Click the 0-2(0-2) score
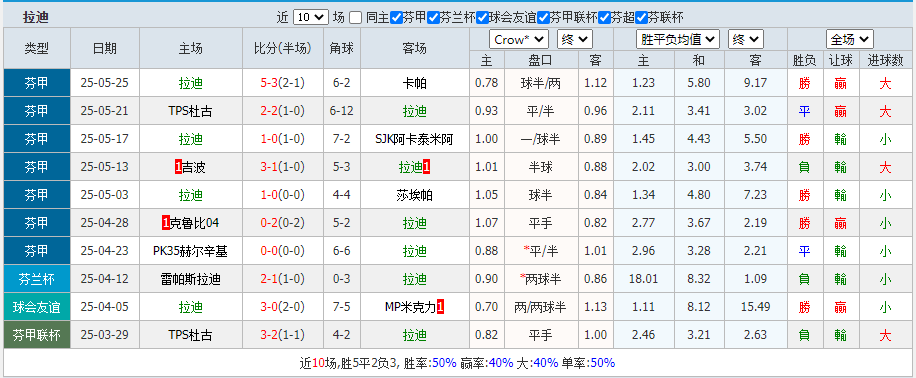916x378 pixels. pyautogui.click(x=283, y=223)
